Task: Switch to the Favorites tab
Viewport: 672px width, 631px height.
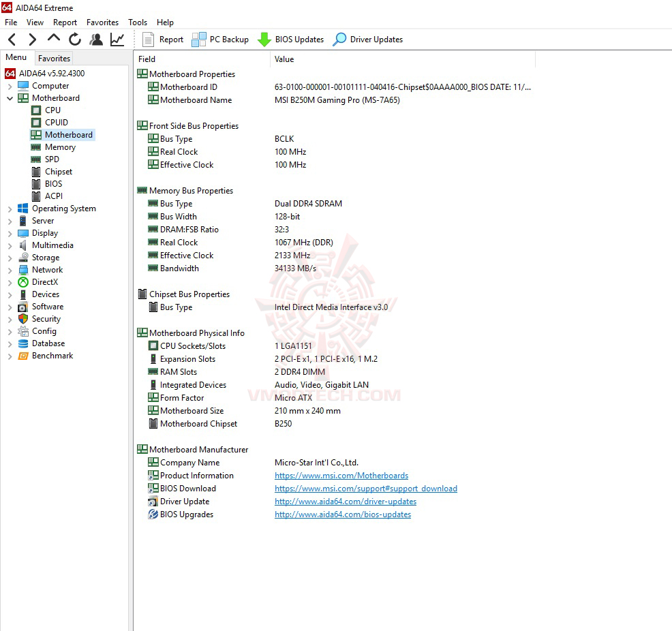Action: 54,58
